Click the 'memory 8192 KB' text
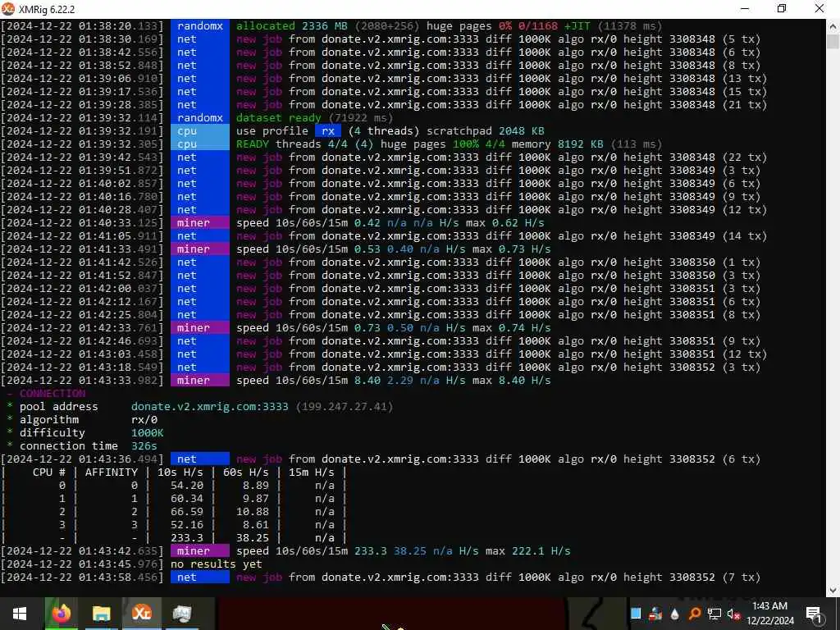This screenshot has width=840, height=630. pos(558,144)
